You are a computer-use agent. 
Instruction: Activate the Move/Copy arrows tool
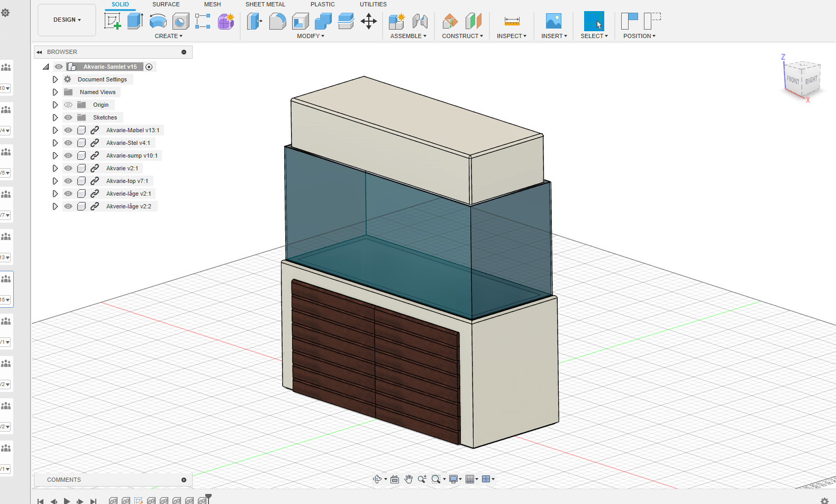[368, 21]
